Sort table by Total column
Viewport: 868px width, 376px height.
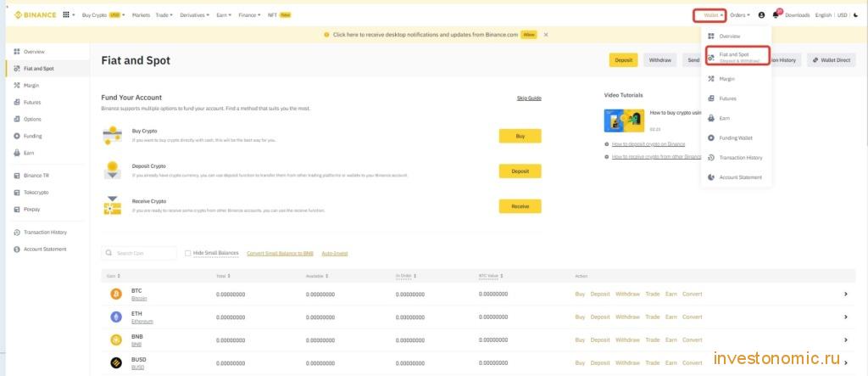(223, 276)
